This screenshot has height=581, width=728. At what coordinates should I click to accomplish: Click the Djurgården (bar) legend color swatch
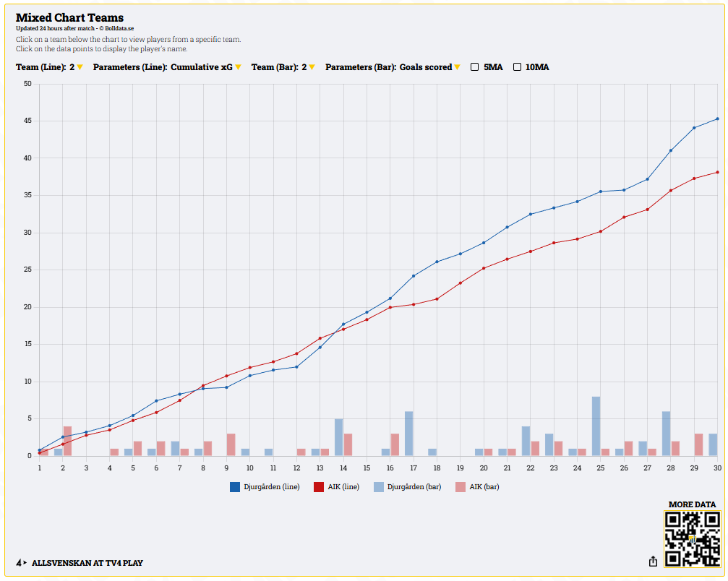pyautogui.click(x=379, y=487)
